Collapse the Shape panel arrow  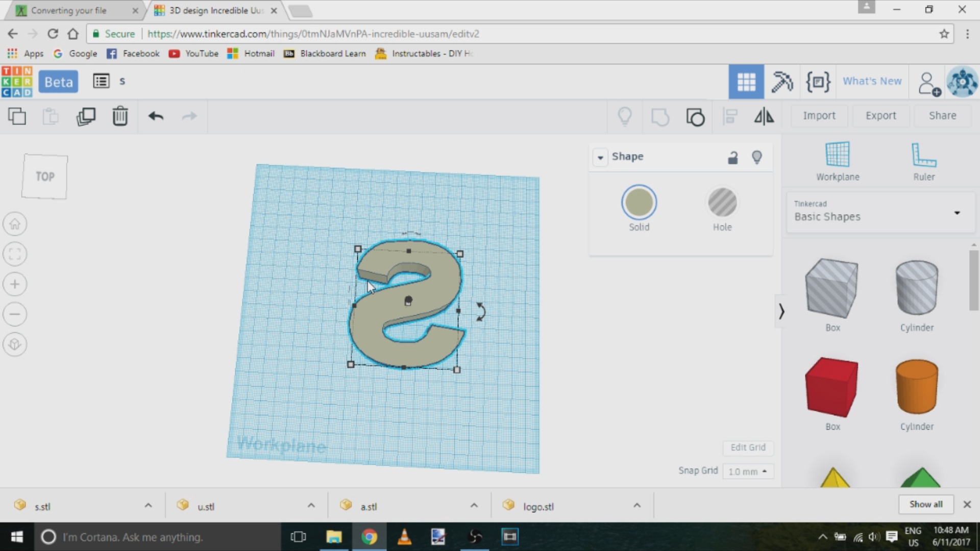(x=600, y=157)
